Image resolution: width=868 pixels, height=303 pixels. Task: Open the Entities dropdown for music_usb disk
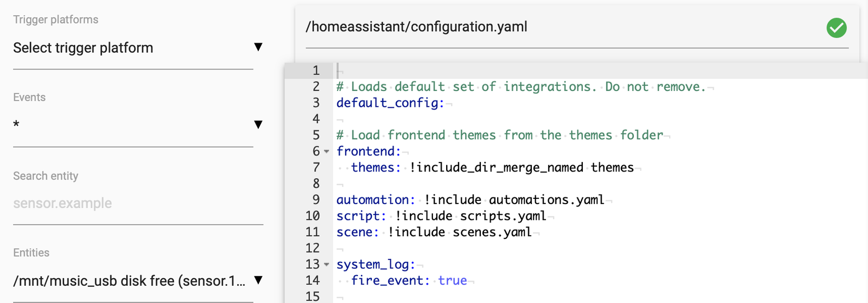(x=138, y=281)
